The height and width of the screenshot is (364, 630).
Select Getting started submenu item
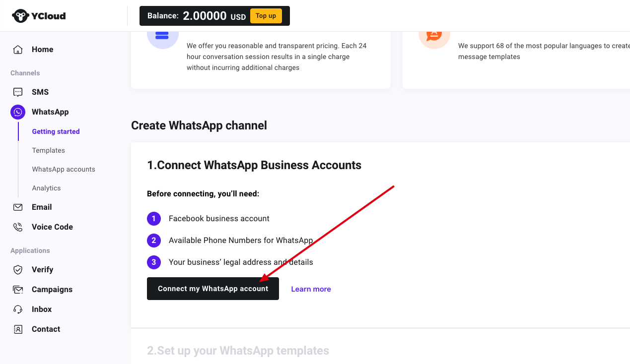coord(56,131)
